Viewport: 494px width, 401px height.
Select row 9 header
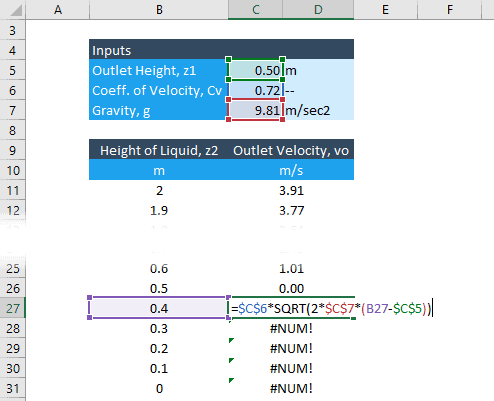pos(13,150)
